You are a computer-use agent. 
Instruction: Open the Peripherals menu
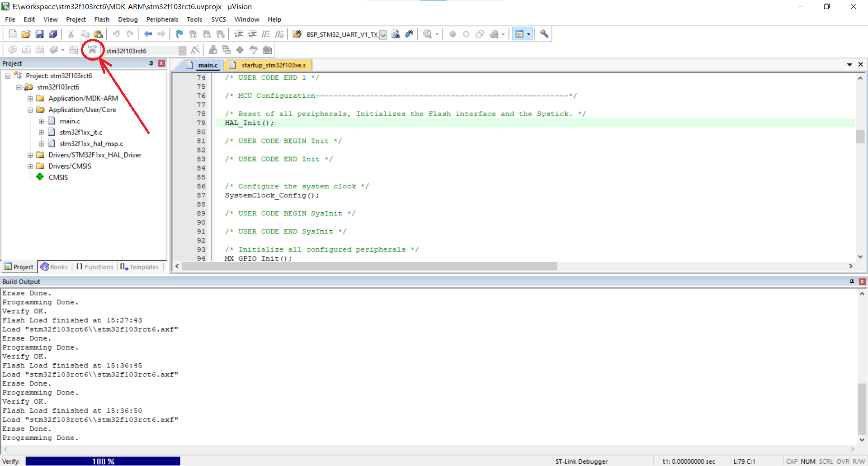162,19
